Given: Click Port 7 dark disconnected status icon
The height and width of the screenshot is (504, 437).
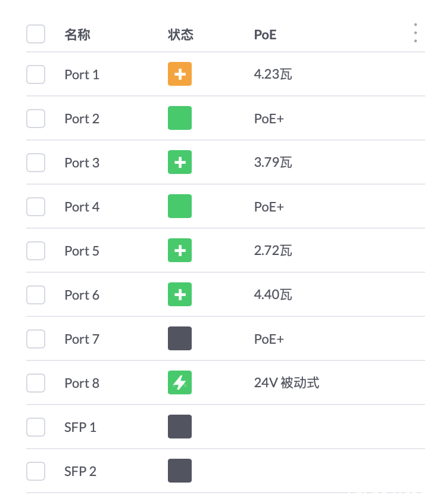Looking at the screenshot, I should point(180,338).
